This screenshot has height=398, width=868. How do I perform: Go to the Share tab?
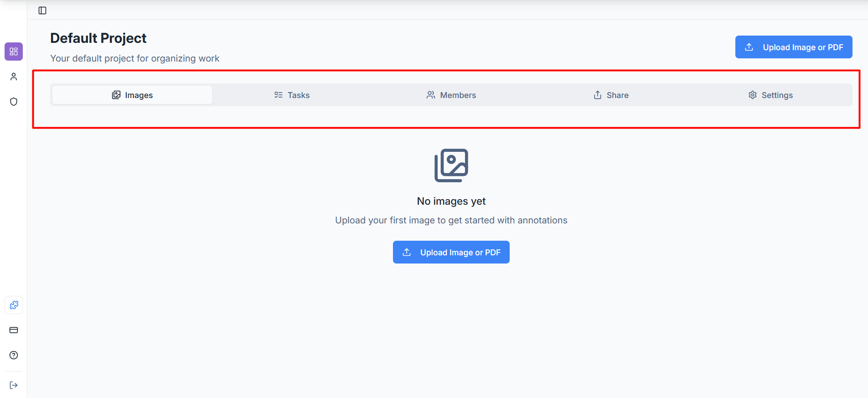click(x=611, y=95)
